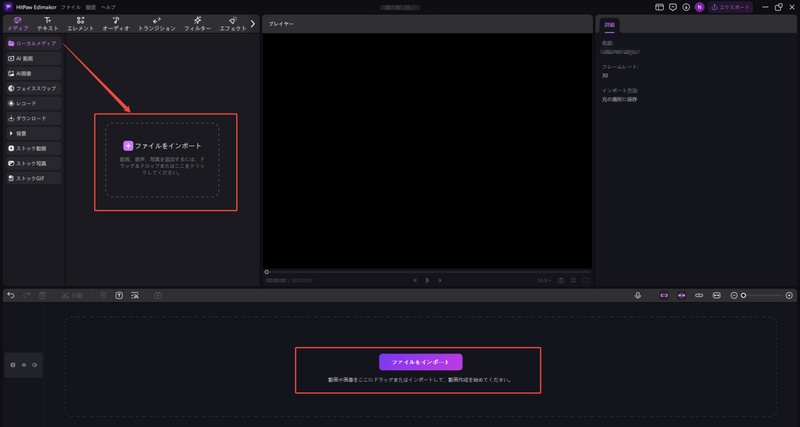Open the AI画像 sidebar item
Screen dimensions: 800x427
click(34, 73)
